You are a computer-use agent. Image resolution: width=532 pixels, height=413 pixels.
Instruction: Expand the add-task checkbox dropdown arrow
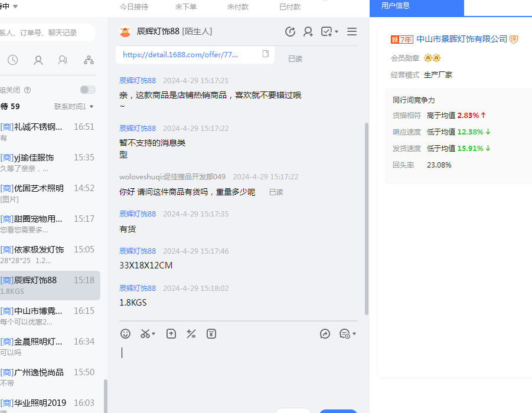tap(337, 32)
